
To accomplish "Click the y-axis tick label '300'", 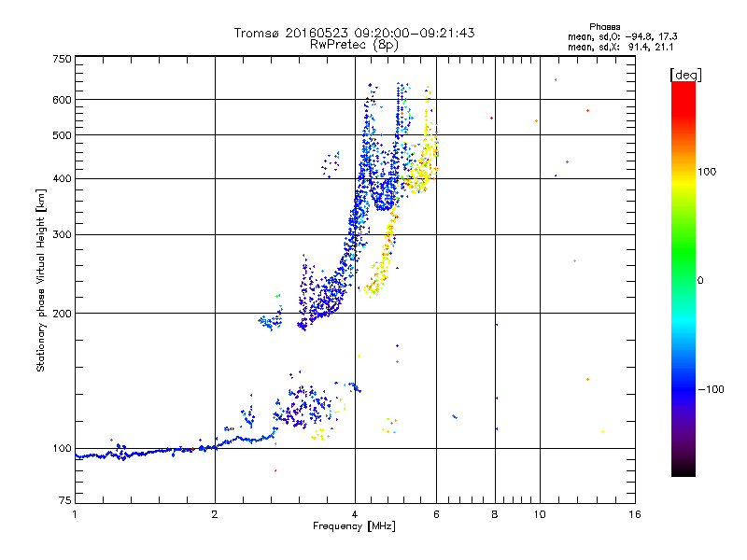I will 62,234.
